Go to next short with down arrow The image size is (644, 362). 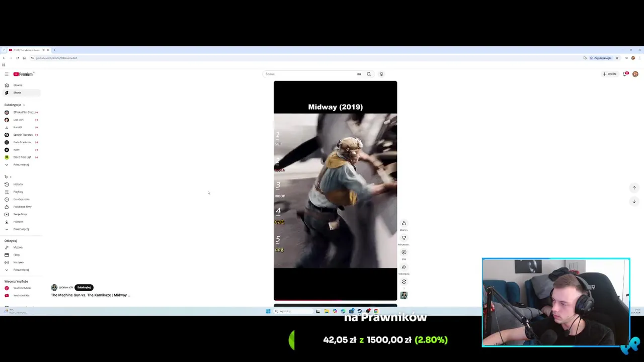(x=634, y=201)
